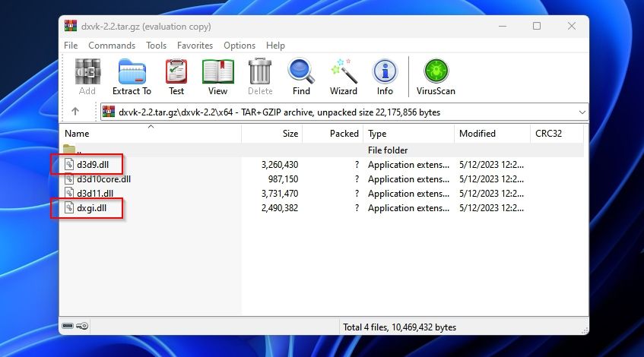Click the File folder type text
The height and width of the screenshot is (357, 644).
point(388,150)
